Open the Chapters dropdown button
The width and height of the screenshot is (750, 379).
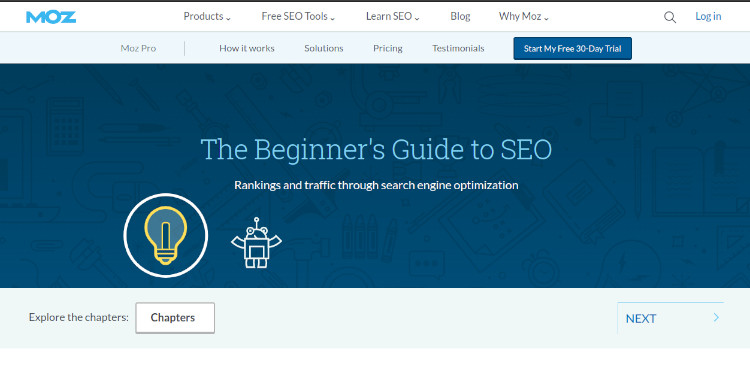point(175,318)
